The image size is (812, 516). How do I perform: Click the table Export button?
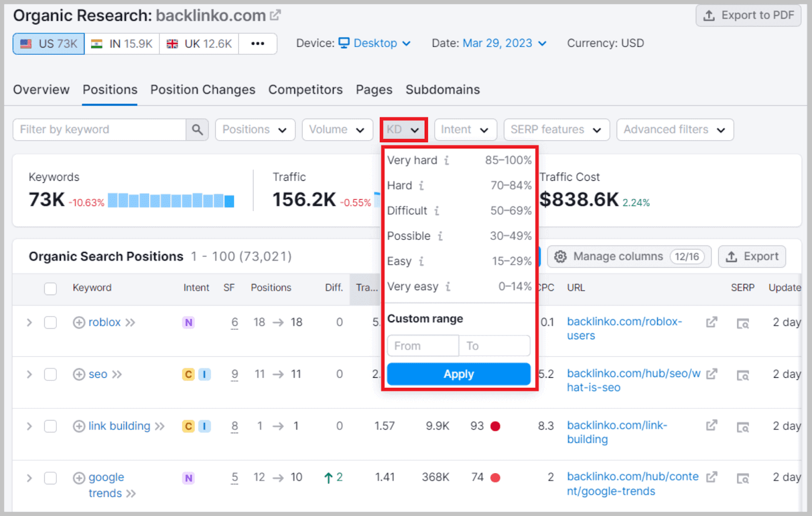[x=752, y=256]
